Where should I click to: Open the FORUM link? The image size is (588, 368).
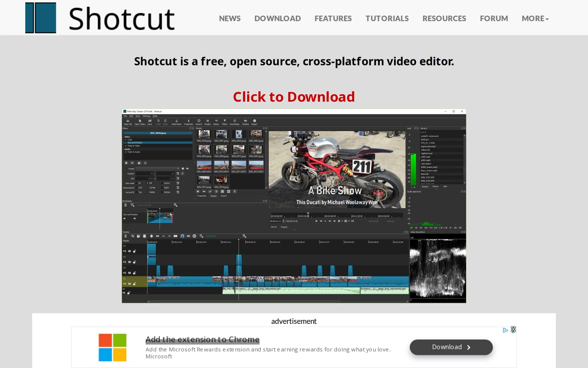[494, 18]
